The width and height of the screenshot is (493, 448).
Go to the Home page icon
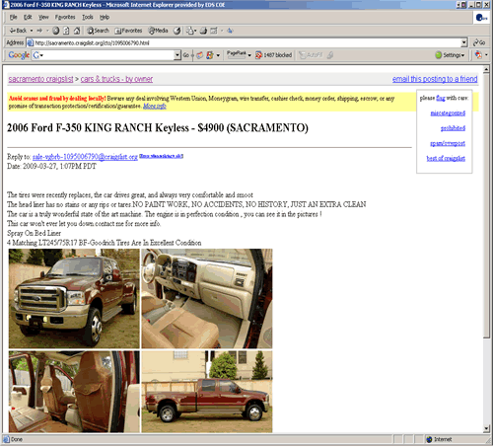pos(77,31)
